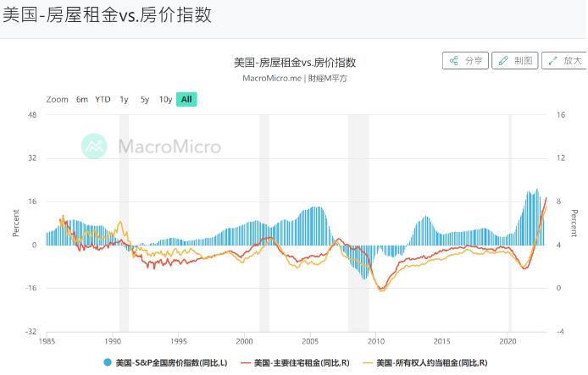The width and height of the screenshot is (588, 375).
Task: Switch zoom range to 5y
Action: 145,99
